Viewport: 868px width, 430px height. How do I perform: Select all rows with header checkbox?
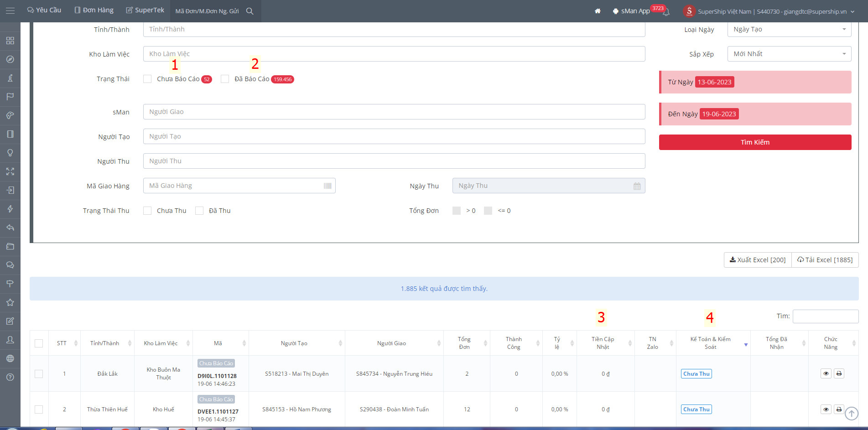click(39, 343)
